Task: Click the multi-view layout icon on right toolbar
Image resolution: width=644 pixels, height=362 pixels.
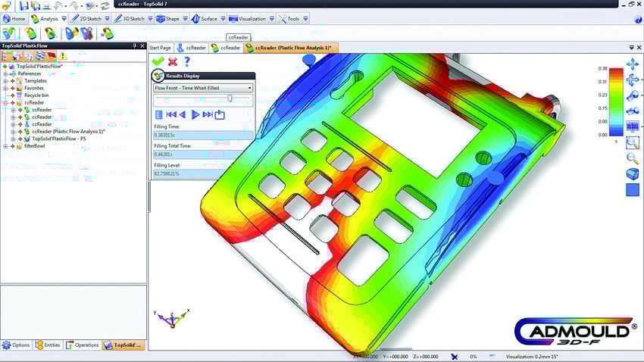Action: click(633, 126)
